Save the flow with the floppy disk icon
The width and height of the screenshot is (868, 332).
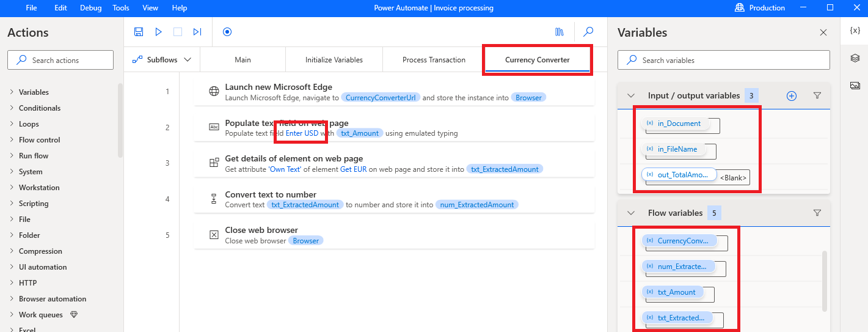coord(139,32)
